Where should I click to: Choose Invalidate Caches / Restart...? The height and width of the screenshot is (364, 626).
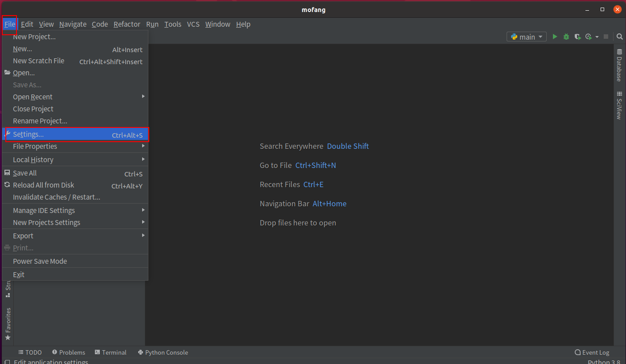pos(75,197)
